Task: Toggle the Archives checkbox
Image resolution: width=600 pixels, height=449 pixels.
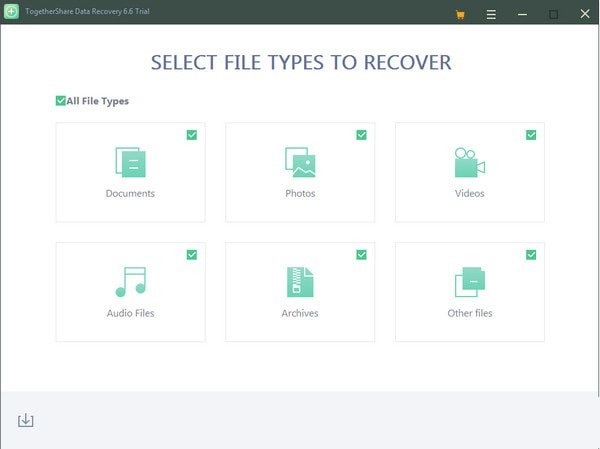Action: point(361,255)
